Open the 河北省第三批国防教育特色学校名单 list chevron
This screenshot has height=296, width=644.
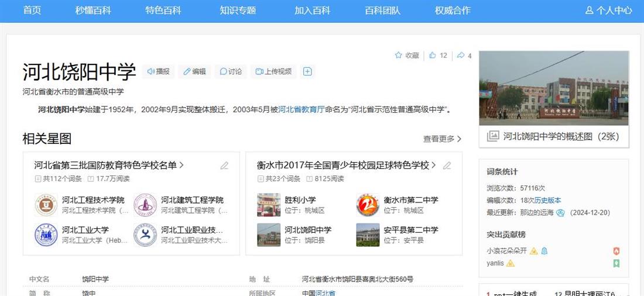pyautogui.click(x=181, y=166)
